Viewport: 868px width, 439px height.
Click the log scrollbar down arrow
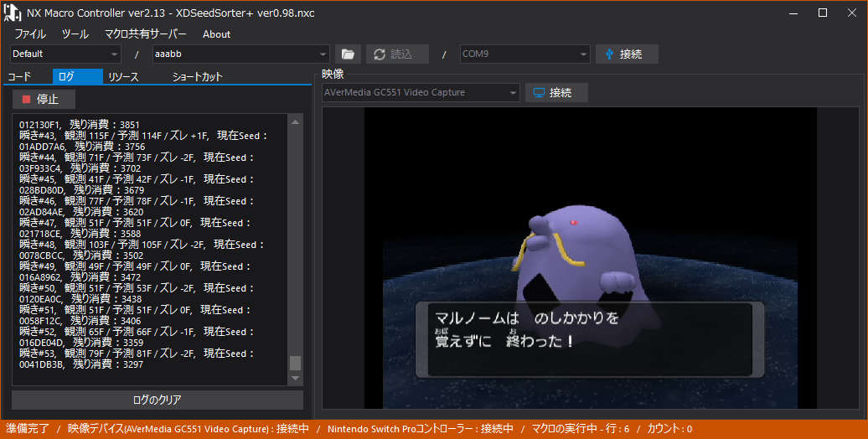tap(296, 378)
